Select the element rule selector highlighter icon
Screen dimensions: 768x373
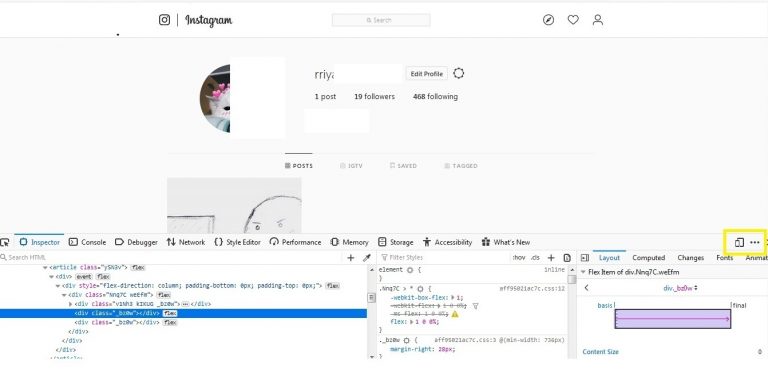click(x=410, y=270)
